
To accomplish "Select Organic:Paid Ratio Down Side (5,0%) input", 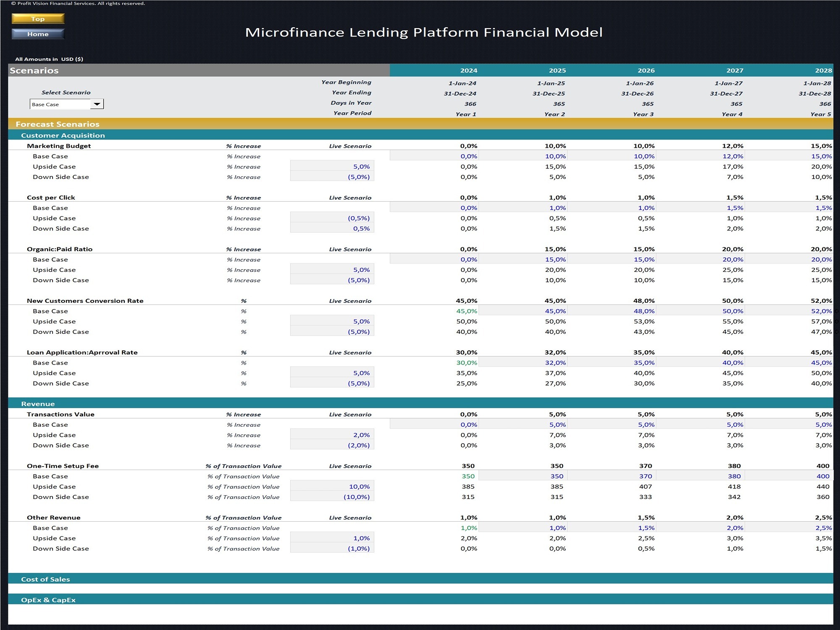I will pos(332,280).
